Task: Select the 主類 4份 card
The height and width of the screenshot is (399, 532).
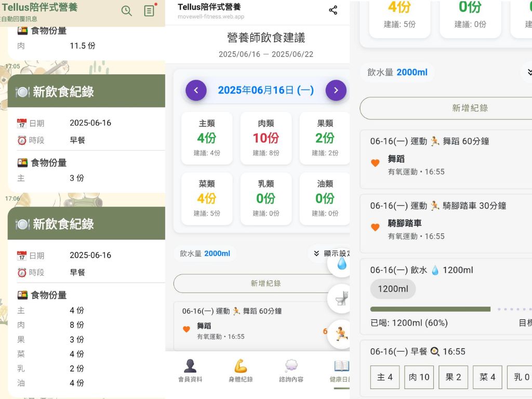Action: point(207,138)
